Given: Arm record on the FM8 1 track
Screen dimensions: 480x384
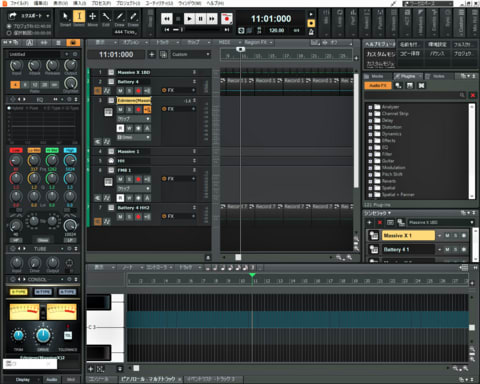Looking at the screenshot, I should point(138,179).
